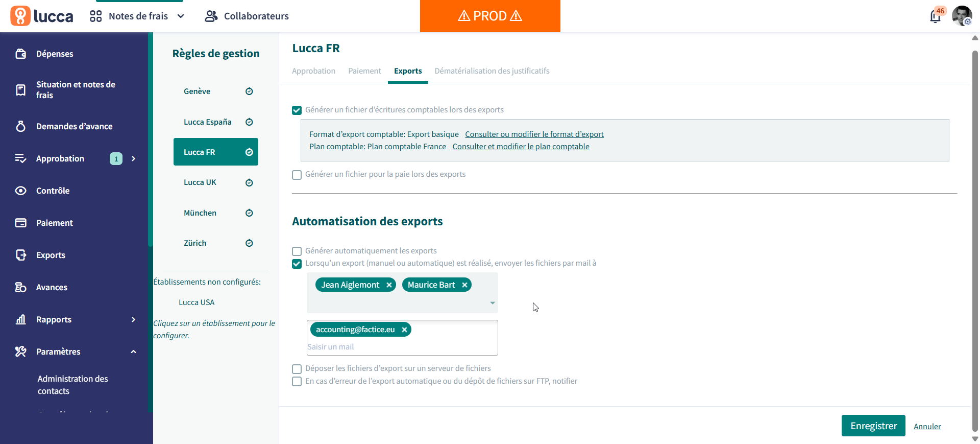The image size is (980, 444).
Task: Remove Maurice Bart from recipients
Action: point(464,285)
